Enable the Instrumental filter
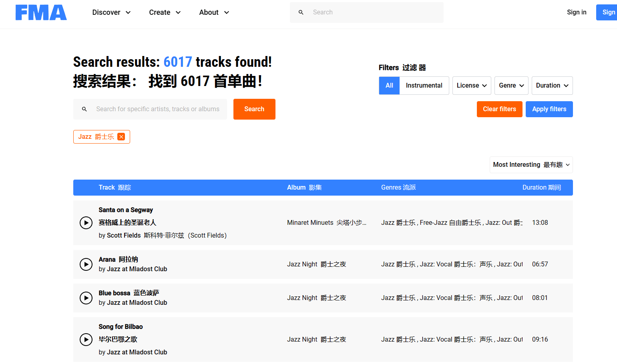 point(424,85)
